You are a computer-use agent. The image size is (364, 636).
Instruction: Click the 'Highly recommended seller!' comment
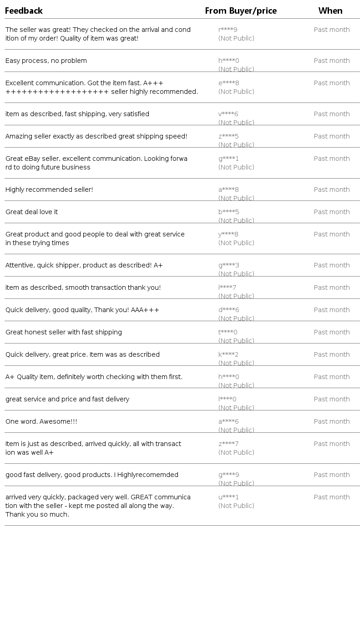click(x=49, y=190)
